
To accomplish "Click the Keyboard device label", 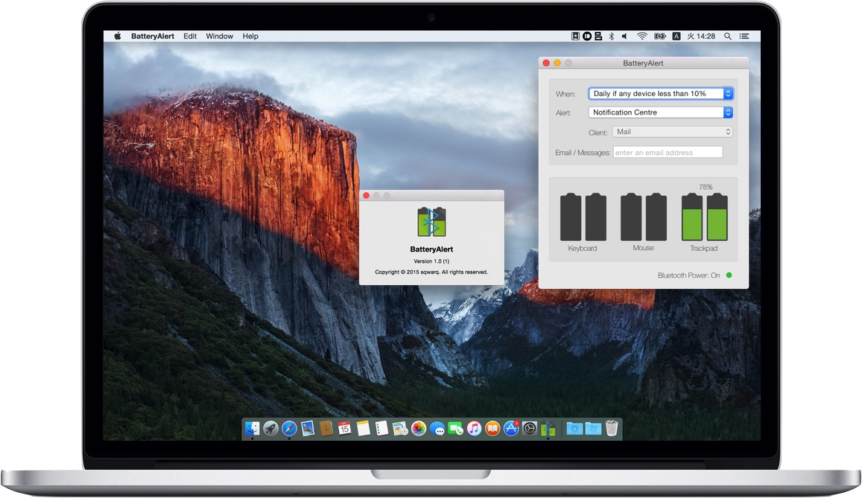I will [x=582, y=249].
